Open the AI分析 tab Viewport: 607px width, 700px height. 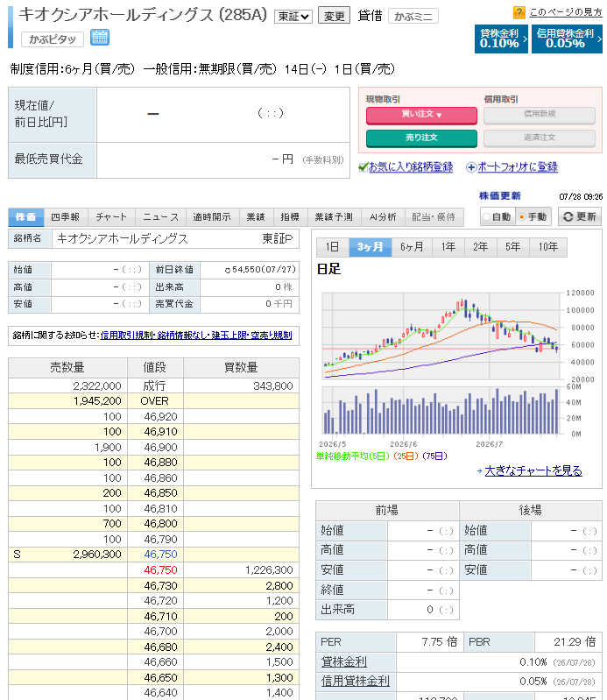[383, 217]
